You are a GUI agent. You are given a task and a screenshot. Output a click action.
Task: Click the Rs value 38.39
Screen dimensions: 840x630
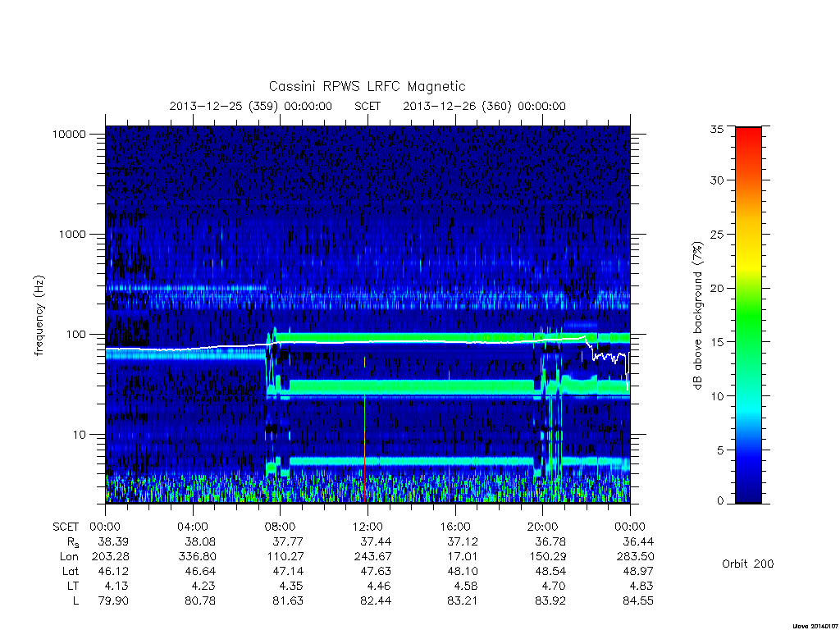pyautogui.click(x=113, y=541)
